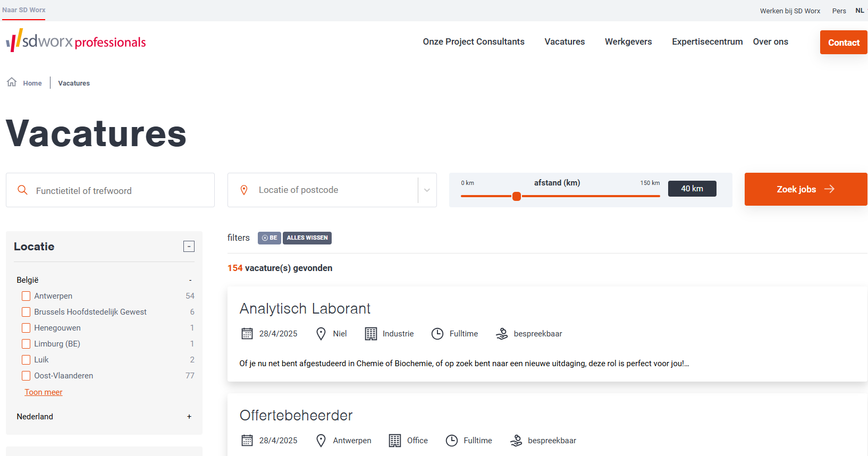This screenshot has width=868, height=456.
Task: Go to Home breadcrumb link
Action: [x=32, y=83]
